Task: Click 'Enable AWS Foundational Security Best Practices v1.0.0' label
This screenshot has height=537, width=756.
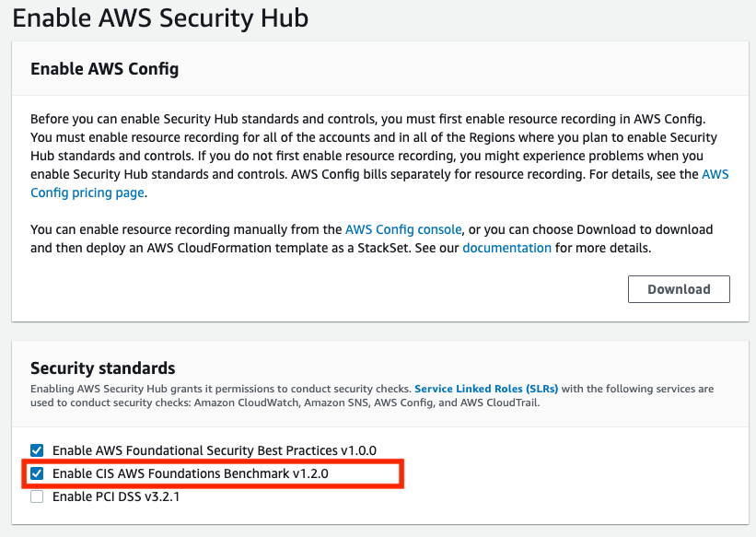Action: click(x=214, y=450)
